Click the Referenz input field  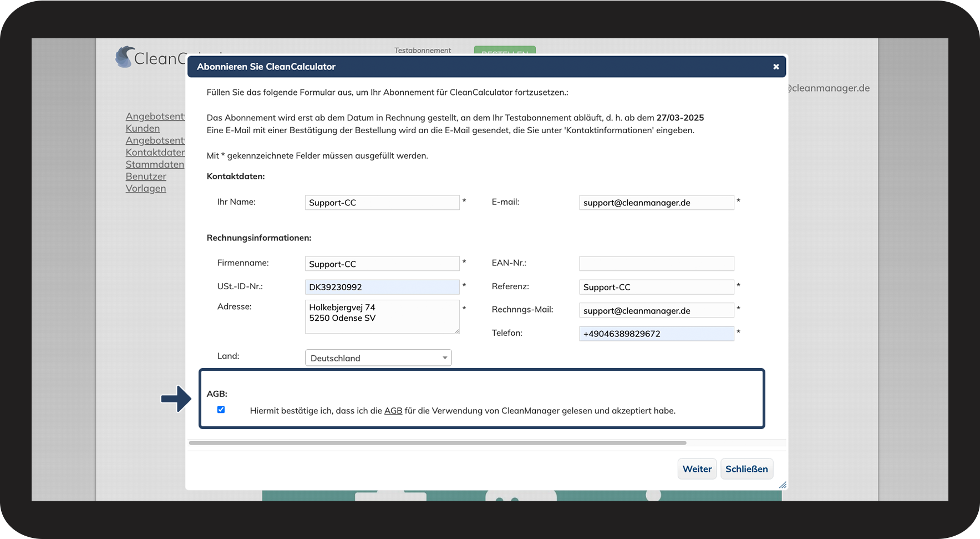click(656, 287)
